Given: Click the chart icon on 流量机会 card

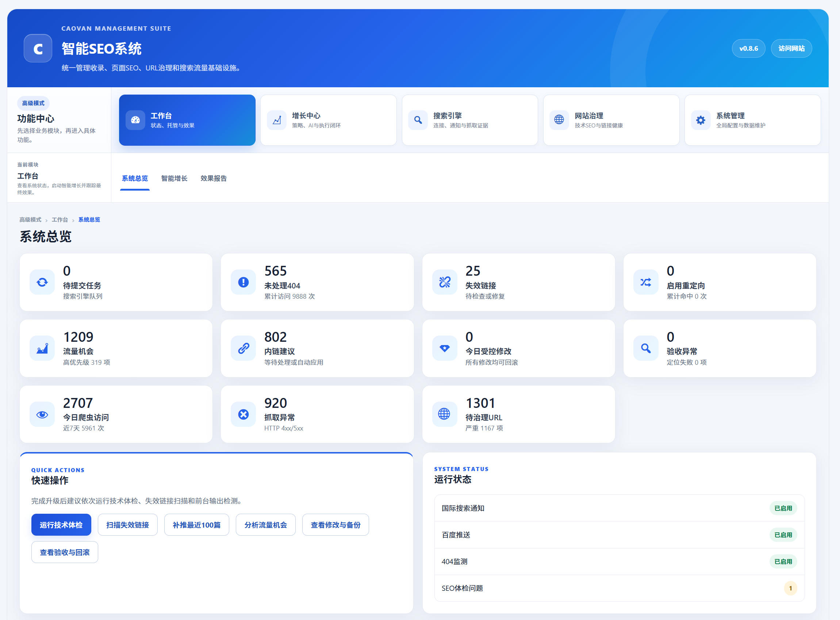Looking at the screenshot, I should 42,348.
